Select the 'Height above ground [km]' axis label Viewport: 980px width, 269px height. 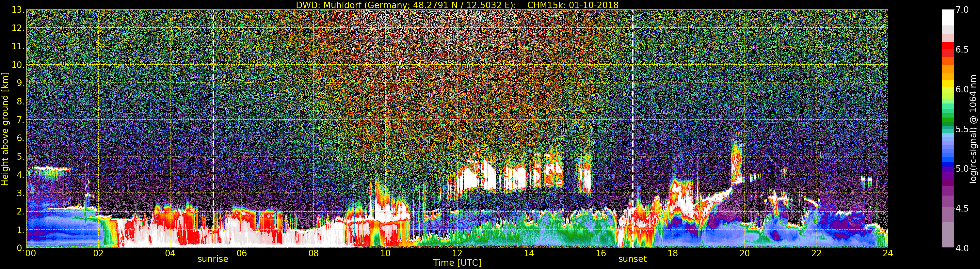5,129
